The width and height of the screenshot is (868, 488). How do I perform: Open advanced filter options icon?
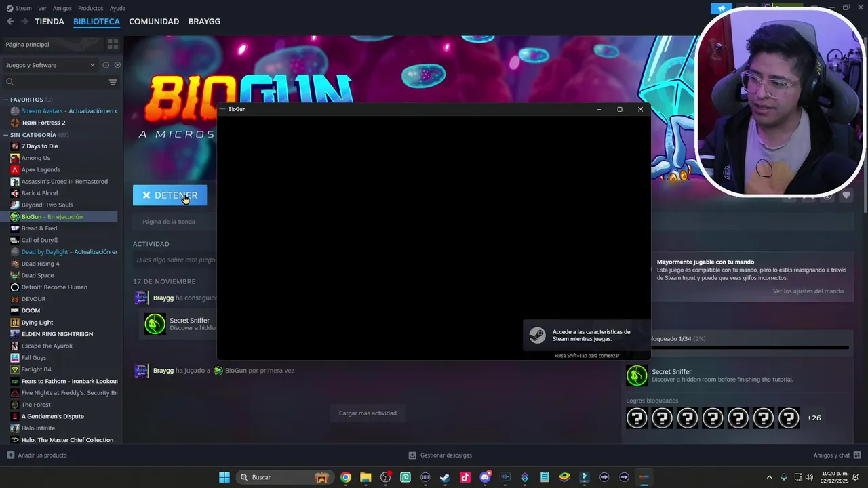[113, 82]
